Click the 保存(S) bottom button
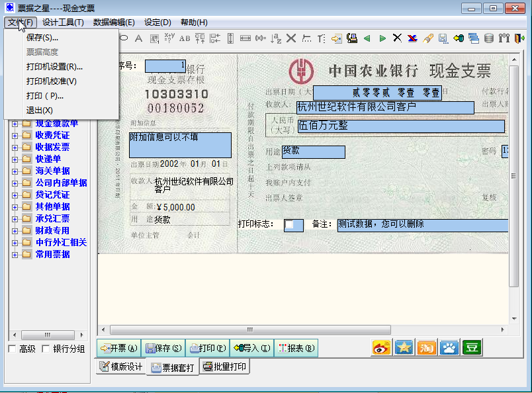The height and width of the screenshot is (393, 532). click(x=163, y=348)
